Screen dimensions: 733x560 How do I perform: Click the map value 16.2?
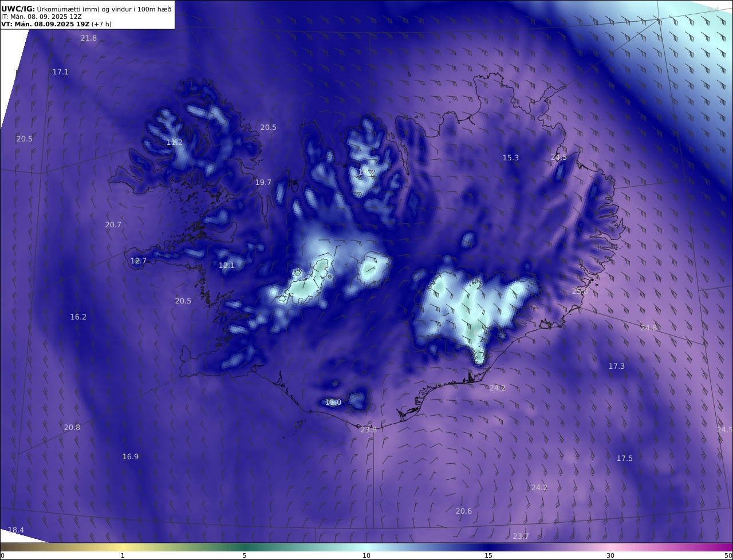78,317
